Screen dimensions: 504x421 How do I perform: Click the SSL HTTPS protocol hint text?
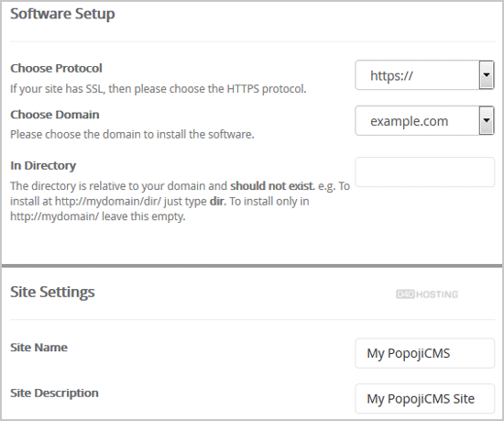(159, 89)
